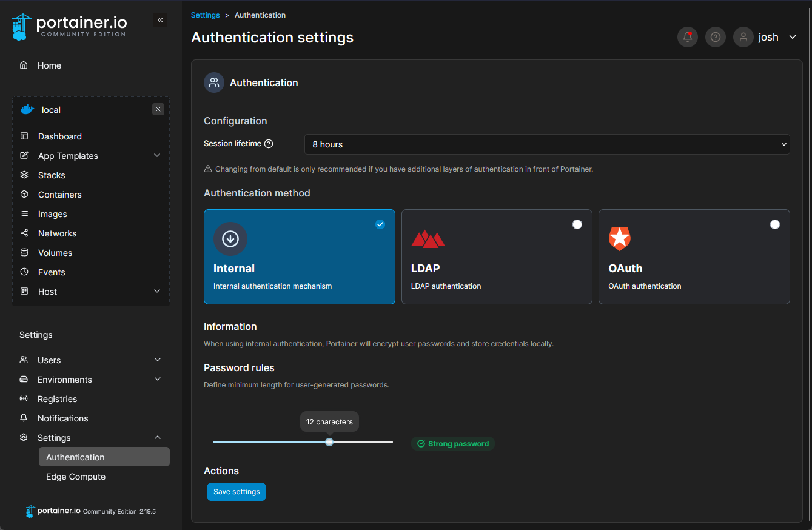Open Stacks page
This screenshot has width=812, height=530.
click(x=52, y=175)
